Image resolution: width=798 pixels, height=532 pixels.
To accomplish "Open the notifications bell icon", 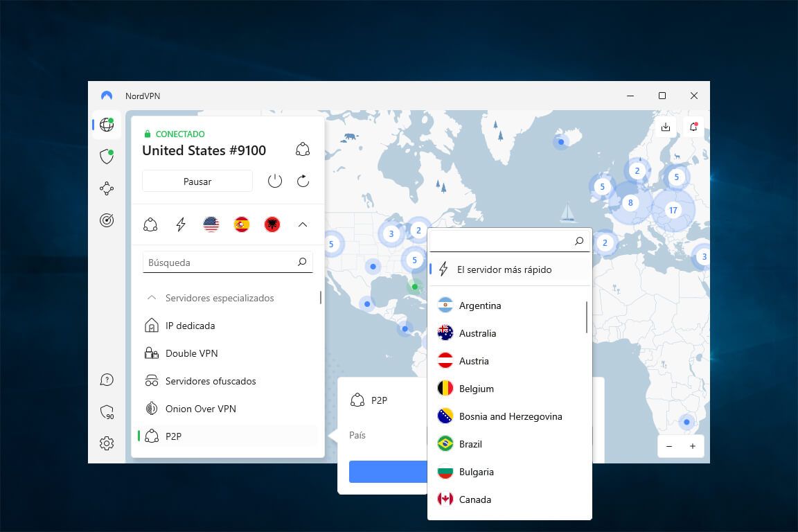I will (x=693, y=127).
